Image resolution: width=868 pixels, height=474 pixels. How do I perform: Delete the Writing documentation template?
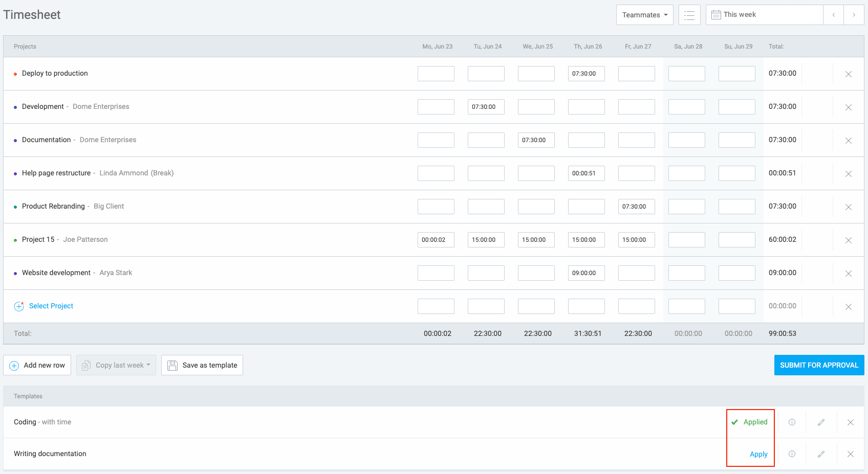pyautogui.click(x=850, y=454)
